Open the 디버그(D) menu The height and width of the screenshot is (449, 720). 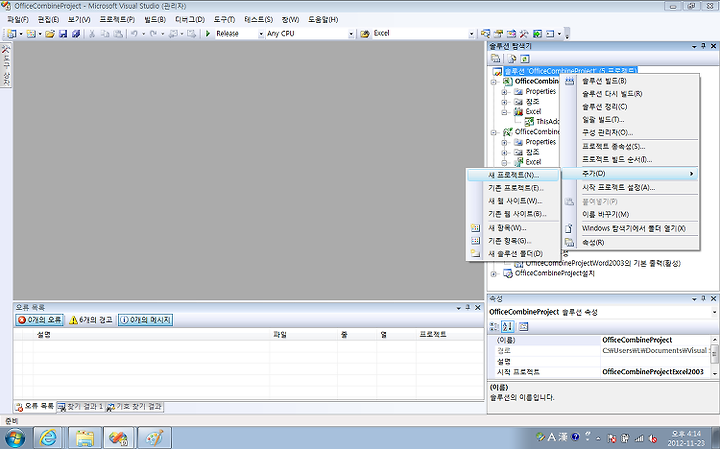(190, 19)
